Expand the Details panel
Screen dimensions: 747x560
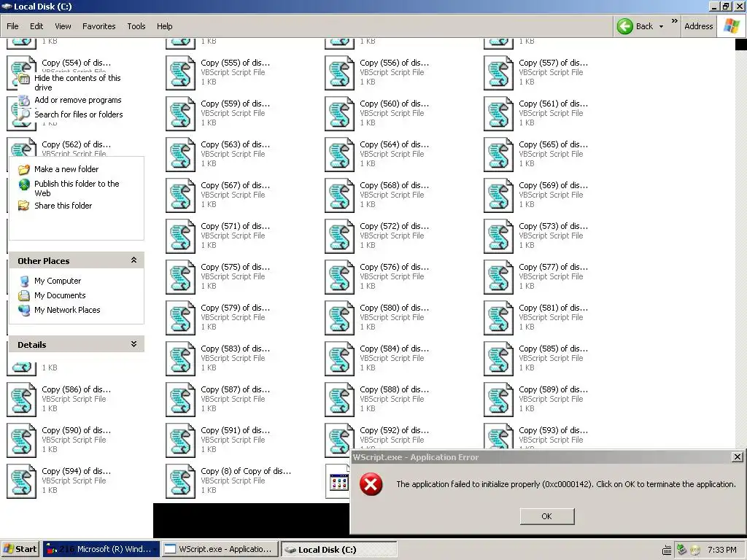134,344
